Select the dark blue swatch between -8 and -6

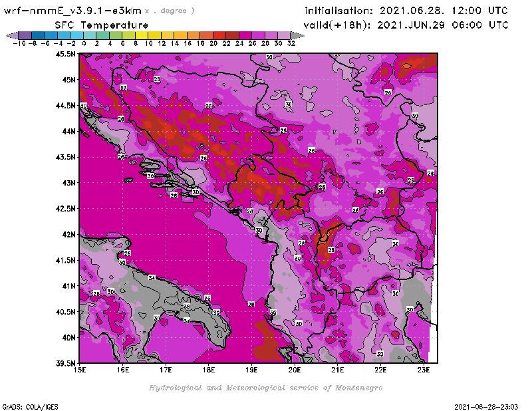(38, 36)
